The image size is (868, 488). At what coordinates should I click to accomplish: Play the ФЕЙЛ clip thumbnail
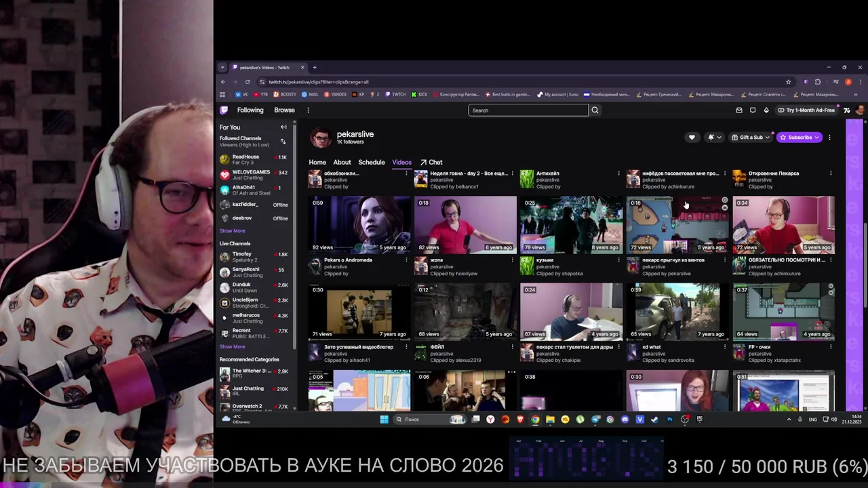point(465,311)
